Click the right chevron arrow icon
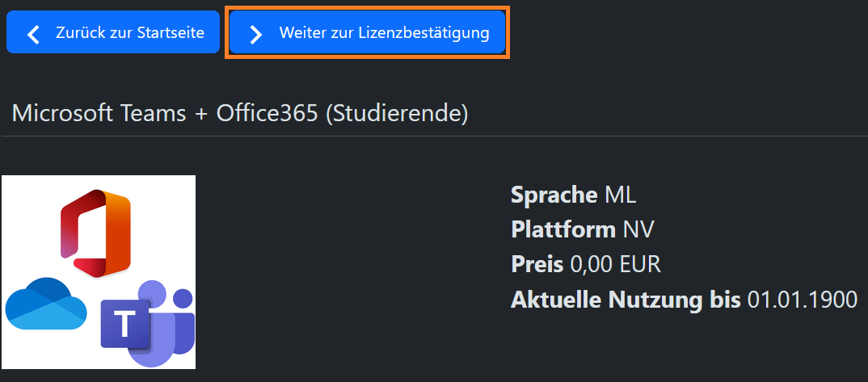 (255, 34)
